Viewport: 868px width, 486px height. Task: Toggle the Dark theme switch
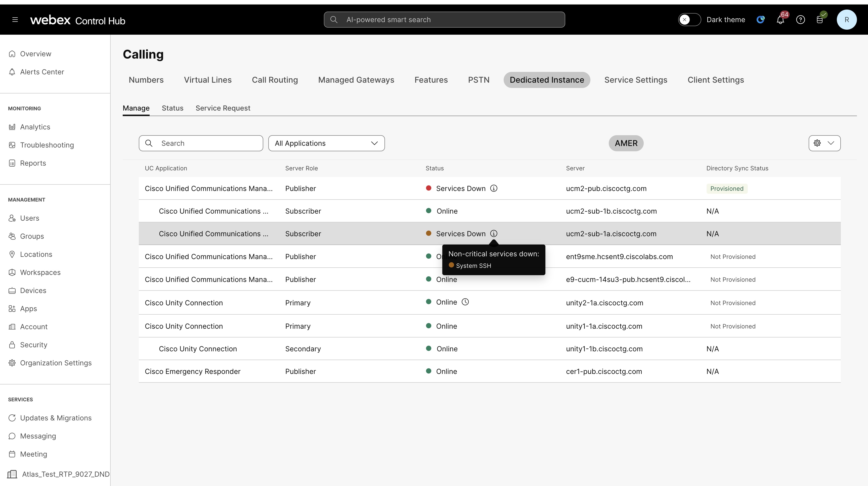coord(689,20)
